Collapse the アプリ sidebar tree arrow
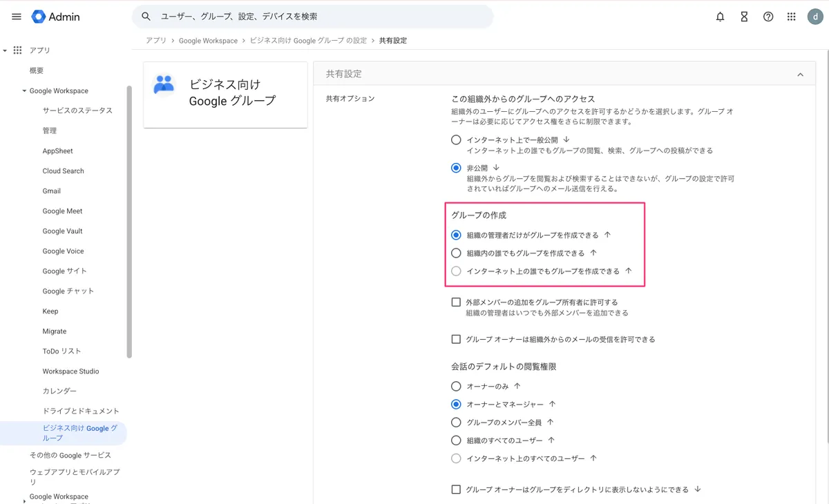The height and width of the screenshot is (504, 829). pyautogui.click(x=5, y=50)
